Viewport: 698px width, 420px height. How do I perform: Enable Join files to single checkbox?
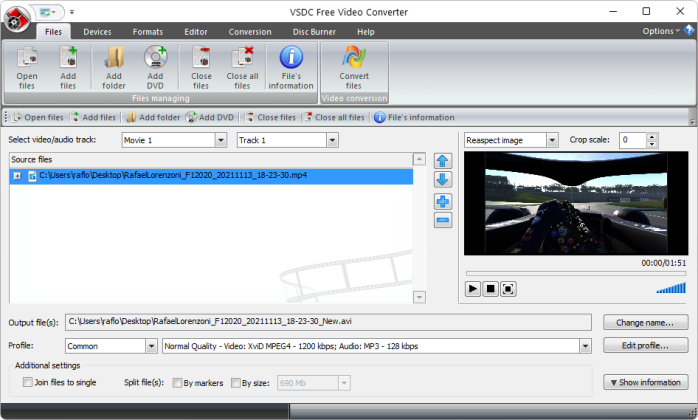28,382
